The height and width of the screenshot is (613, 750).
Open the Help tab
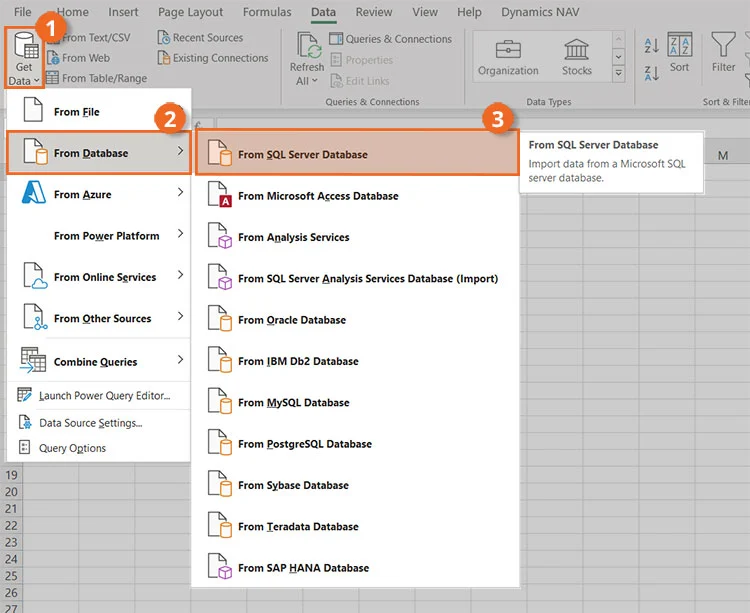click(x=469, y=12)
